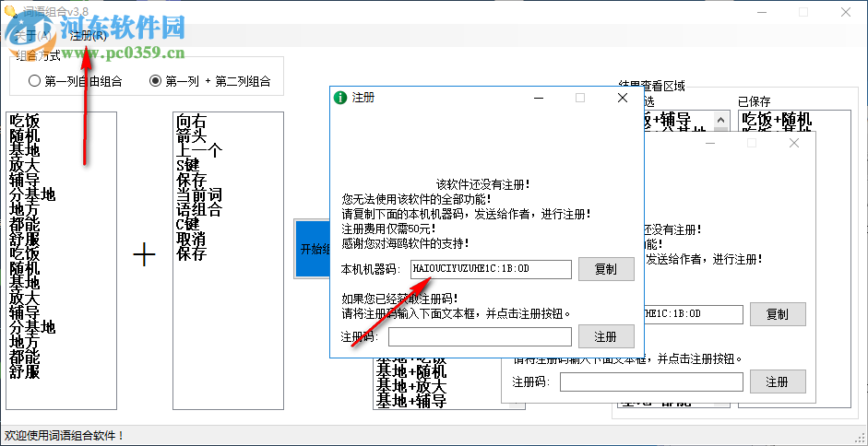Select 语组合 in the second column list
Viewport: 868px width, 446px height.
pos(199,210)
